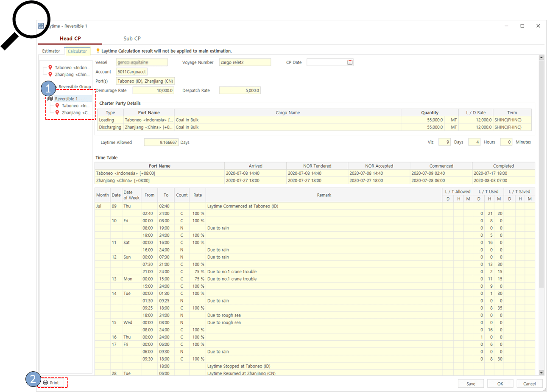Switch to the Head CP tab
The width and height of the screenshot is (547, 392).
[x=70, y=39]
